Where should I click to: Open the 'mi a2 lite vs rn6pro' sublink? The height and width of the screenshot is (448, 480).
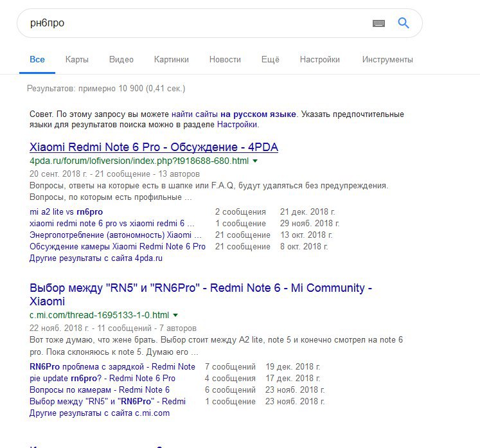tap(66, 212)
